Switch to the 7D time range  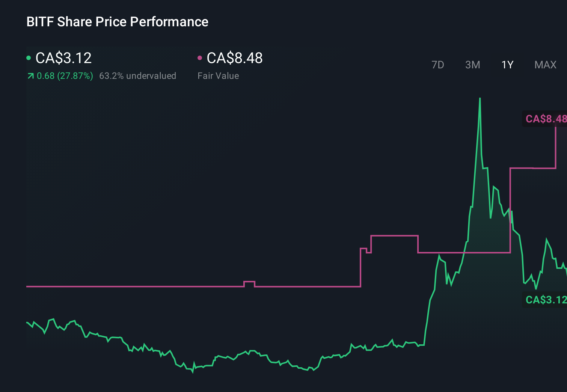tap(437, 65)
